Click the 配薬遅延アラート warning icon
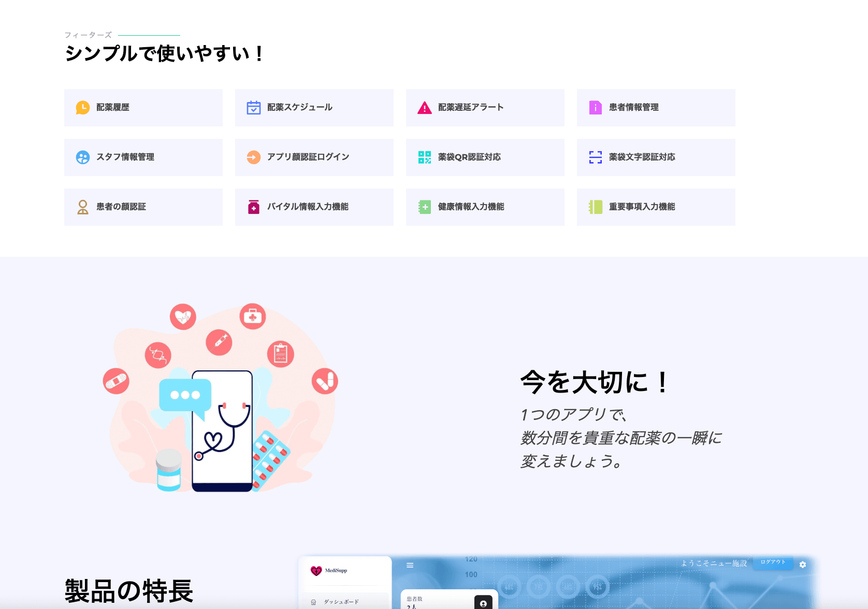 424,107
